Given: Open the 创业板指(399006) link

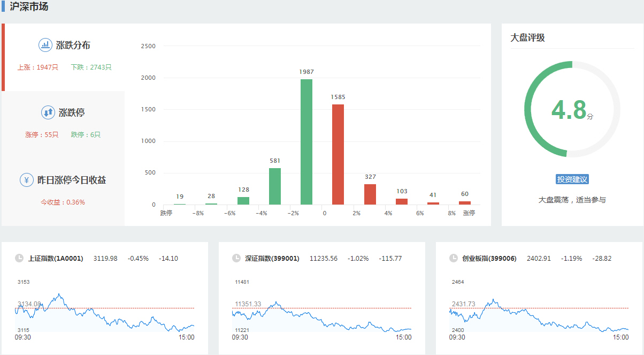Looking at the screenshot, I should [x=489, y=258].
